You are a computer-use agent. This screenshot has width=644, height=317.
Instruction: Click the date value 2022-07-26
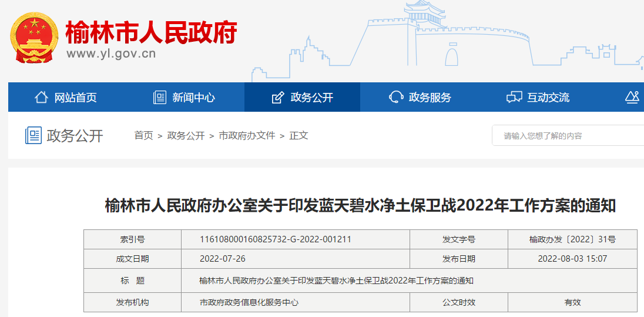[223, 259]
